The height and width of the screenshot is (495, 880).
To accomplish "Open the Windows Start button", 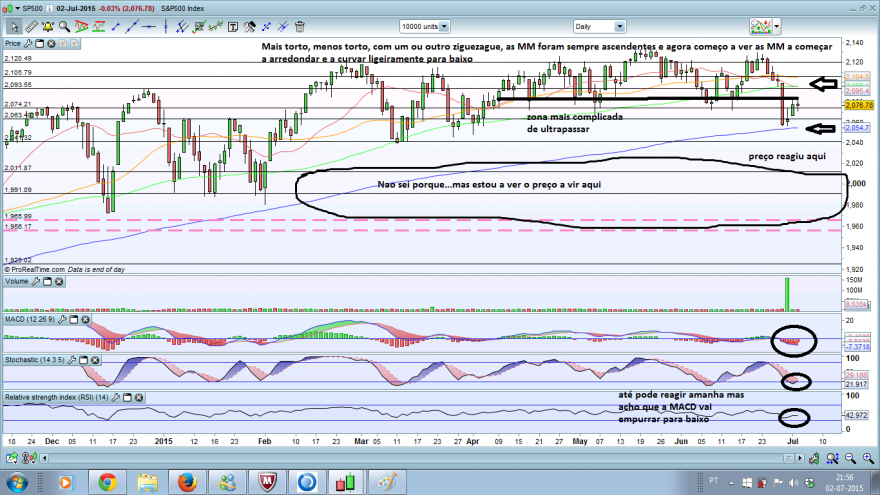I will click(17, 482).
